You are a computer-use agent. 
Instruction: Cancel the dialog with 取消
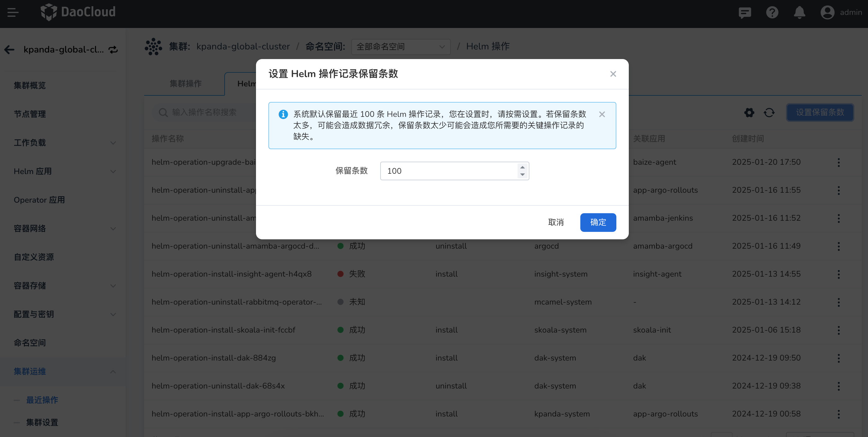[556, 222]
